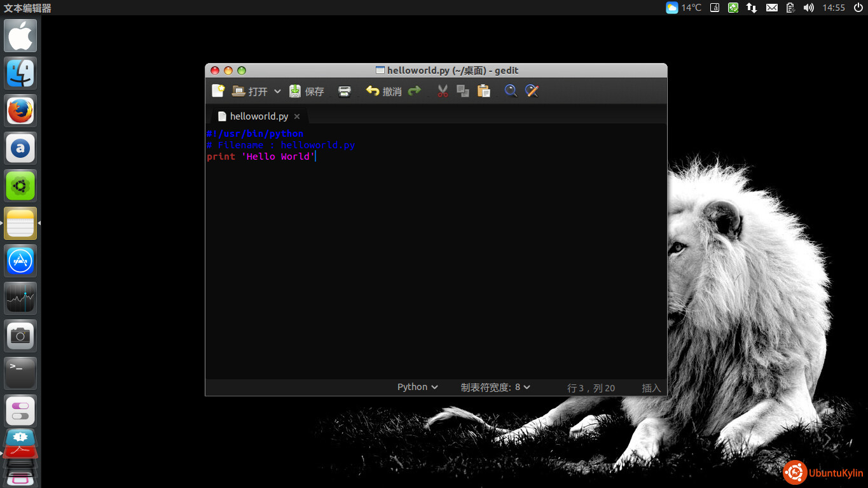
Task: Open find and replace tool icon
Action: click(532, 91)
